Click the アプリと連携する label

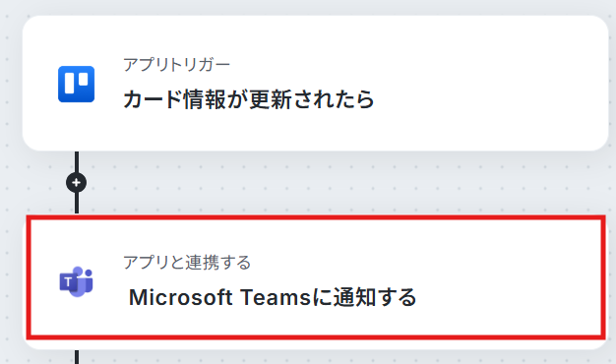tap(187, 263)
